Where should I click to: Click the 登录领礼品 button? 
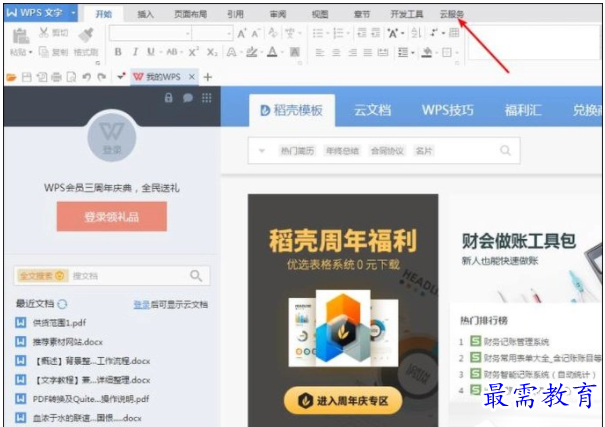tap(112, 217)
